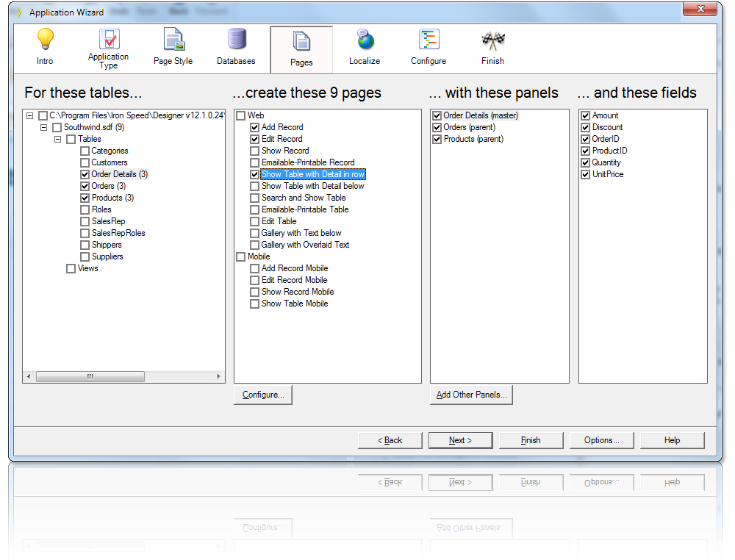Image resolution: width=735 pixels, height=560 pixels.
Task: Collapse the Iron Speed Designer root node
Action: coord(29,115)
